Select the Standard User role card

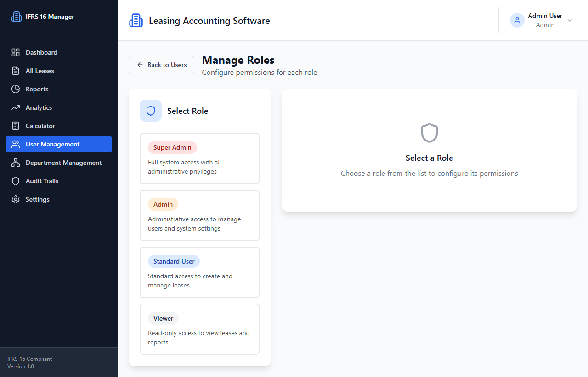click(199, 272)
